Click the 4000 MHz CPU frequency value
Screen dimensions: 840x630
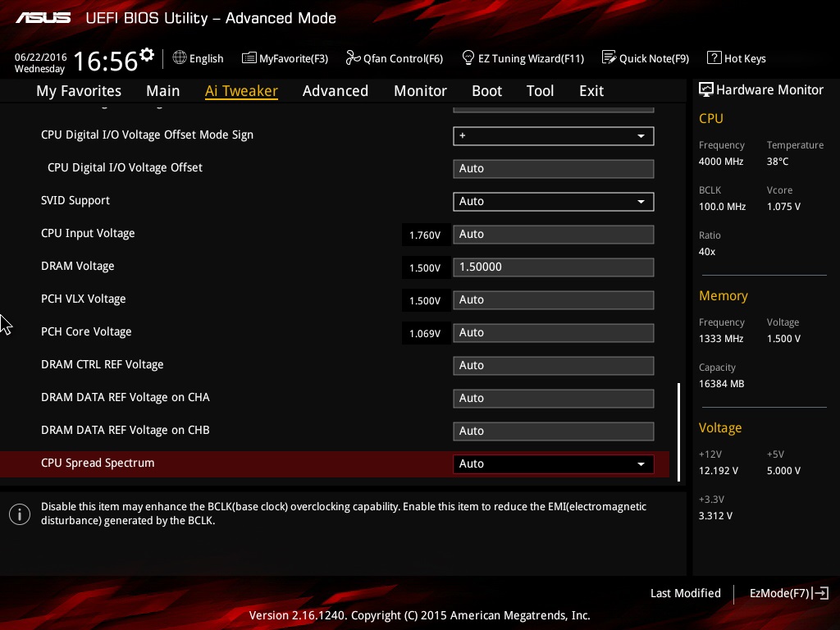[x=720, y=162]
